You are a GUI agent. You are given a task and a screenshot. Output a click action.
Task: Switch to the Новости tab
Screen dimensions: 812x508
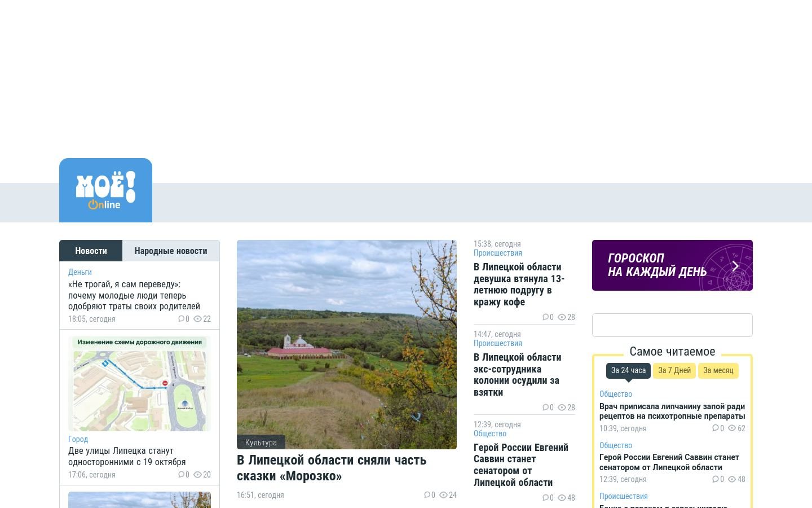(91, 251)
